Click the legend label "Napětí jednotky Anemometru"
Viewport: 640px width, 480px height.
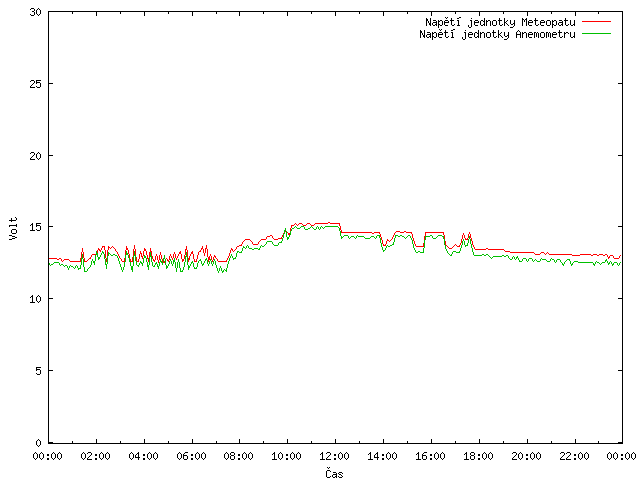point(497,34)
